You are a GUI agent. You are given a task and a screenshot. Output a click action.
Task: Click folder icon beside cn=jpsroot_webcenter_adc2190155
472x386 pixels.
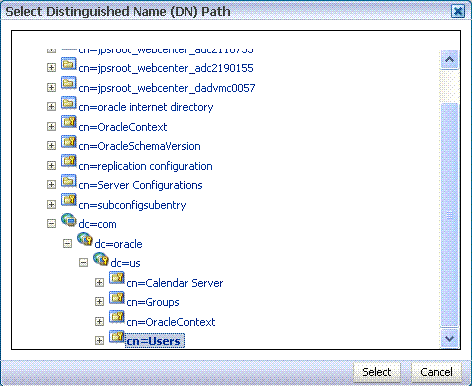[x=69, y=64]
